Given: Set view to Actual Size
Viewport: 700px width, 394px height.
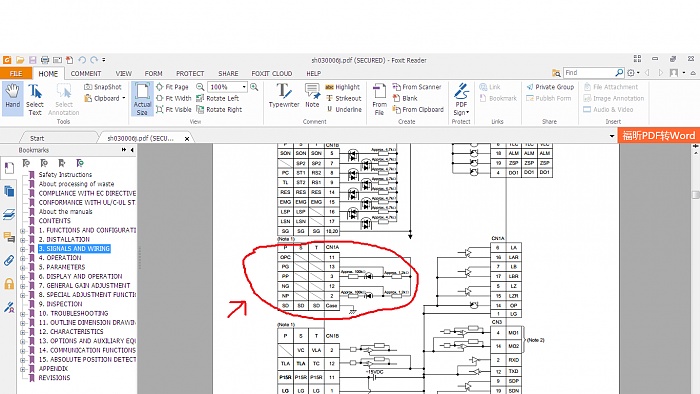Looking at the screenshot, I should point(142,99).
